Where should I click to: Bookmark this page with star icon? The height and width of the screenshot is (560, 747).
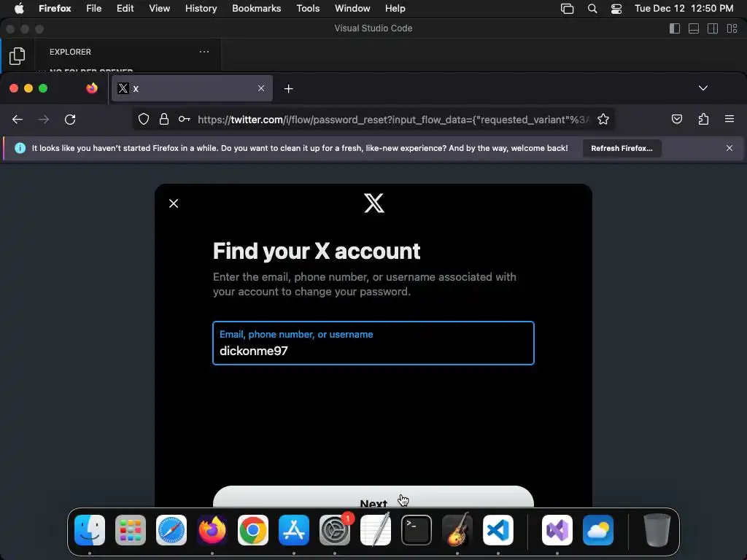pyautogui.click(x=603, y=119)
